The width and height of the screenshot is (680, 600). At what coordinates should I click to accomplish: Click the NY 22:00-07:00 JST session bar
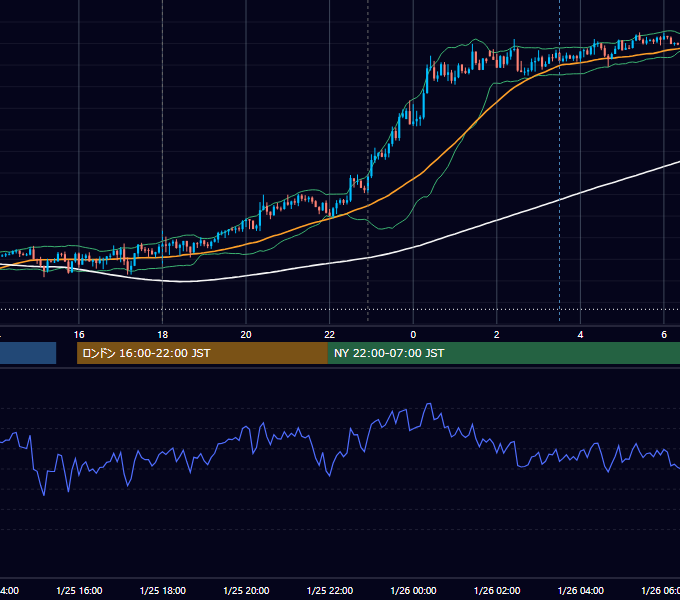click(x=503, y=353)
